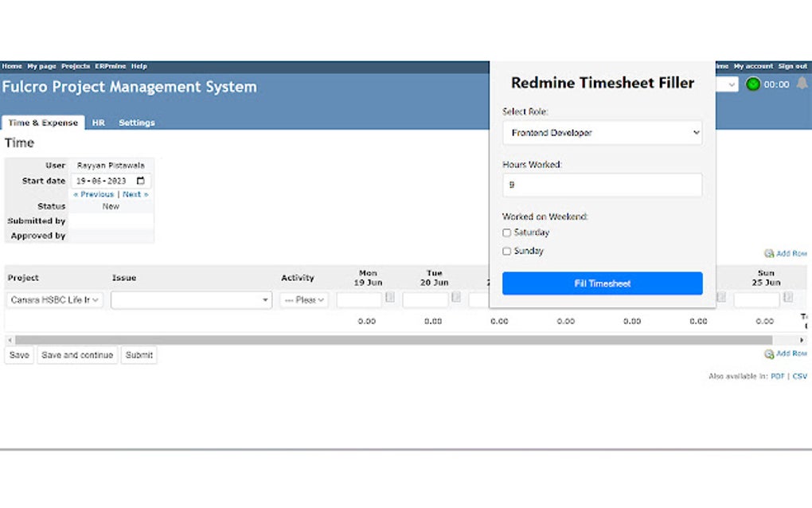Click the Hours Worked input field

tap(602, 185)
